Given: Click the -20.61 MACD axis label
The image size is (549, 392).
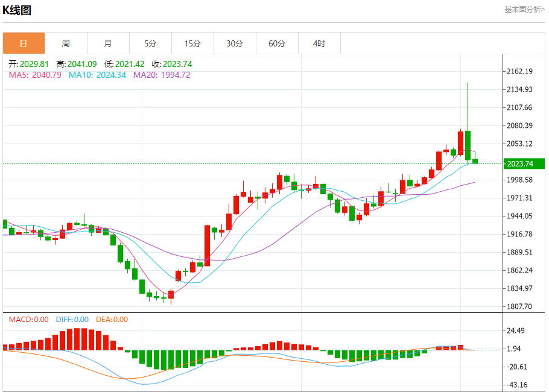Looking at the screenshot, I should 516,367.
